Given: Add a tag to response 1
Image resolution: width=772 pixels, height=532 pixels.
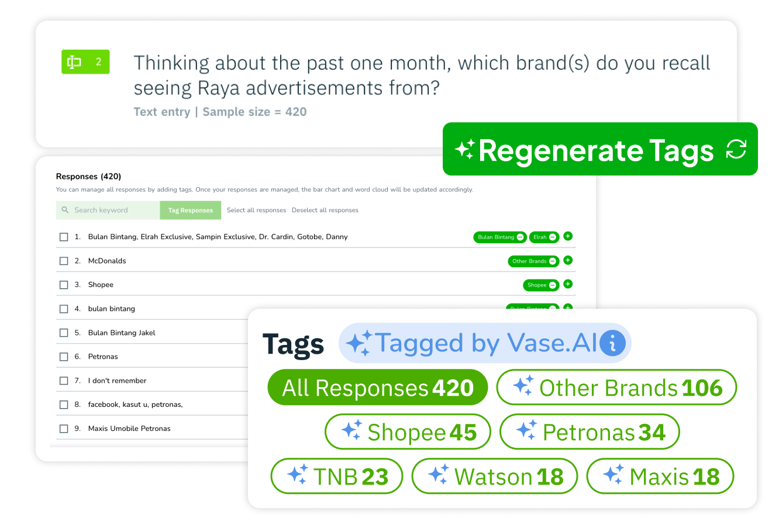Looking at the screenshot, I should point(568,236).
